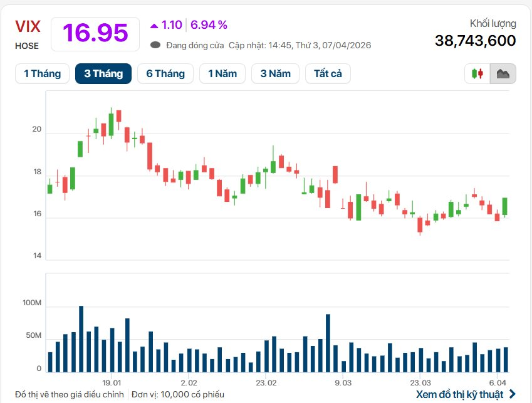The width and height of the screenshot is (532, 403).
Task: Select the Tất cả time range
Action: coord(328,73)
